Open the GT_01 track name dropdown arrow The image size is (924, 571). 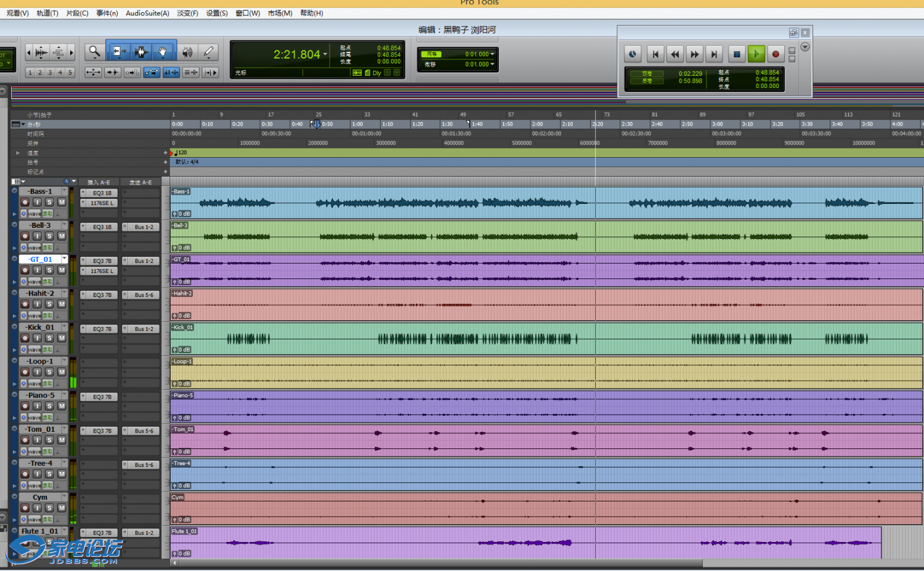click(64, 259)
